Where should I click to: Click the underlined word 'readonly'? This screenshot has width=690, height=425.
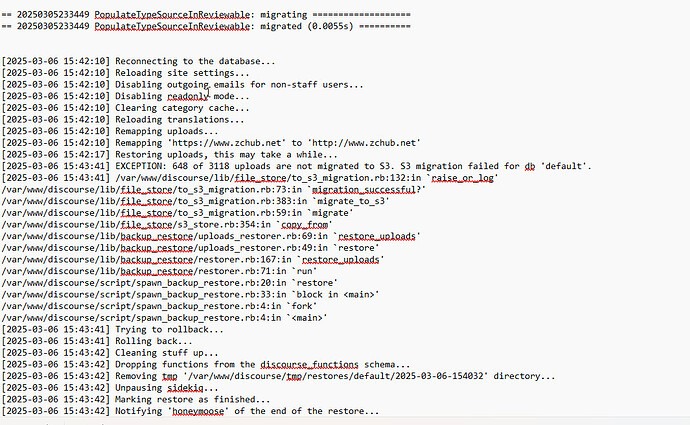point(187,96)
